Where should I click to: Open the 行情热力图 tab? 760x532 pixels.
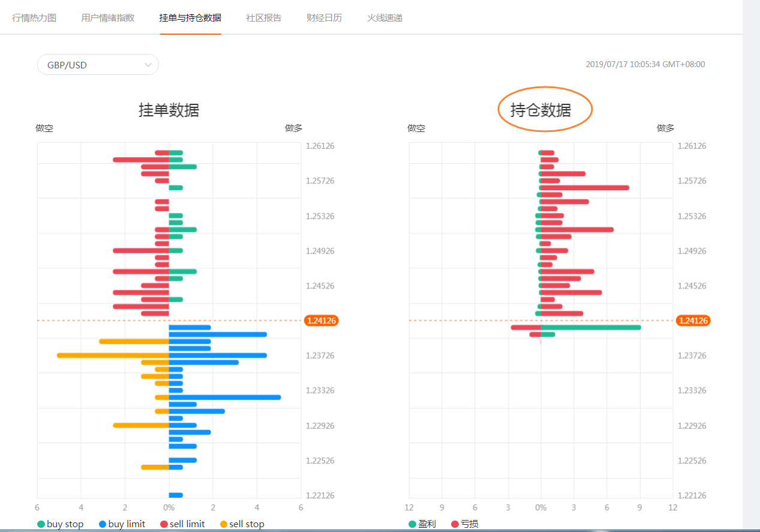[x=34, y=17]
